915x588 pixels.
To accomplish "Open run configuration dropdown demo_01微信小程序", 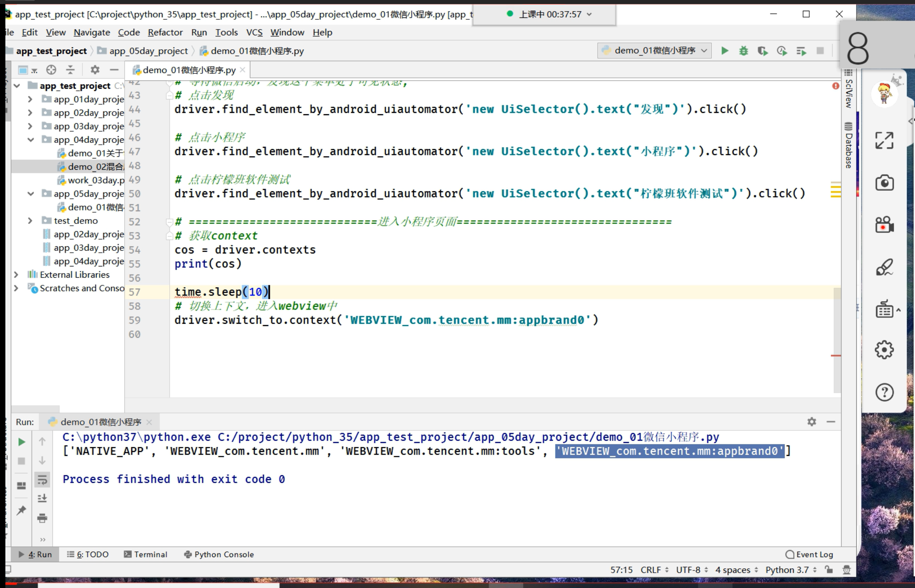I will (655, 51).
